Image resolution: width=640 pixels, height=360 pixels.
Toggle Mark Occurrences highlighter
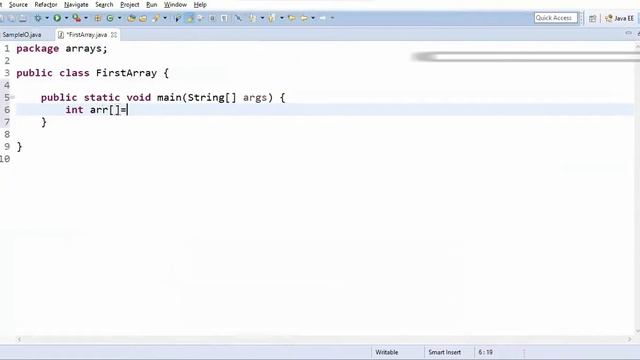point(190,18)
